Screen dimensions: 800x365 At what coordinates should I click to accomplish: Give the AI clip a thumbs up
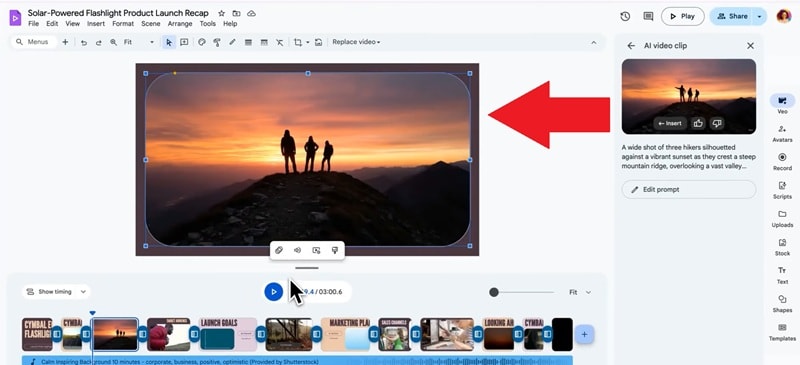pos(697,123)
